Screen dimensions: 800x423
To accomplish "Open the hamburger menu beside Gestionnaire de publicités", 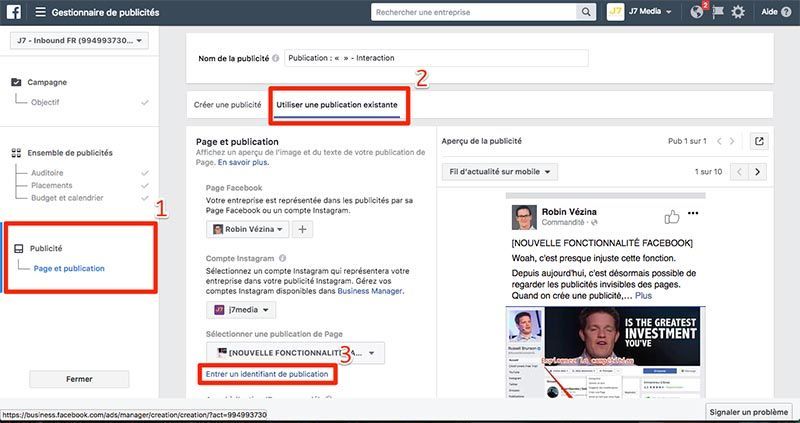I will pos(40,12).
